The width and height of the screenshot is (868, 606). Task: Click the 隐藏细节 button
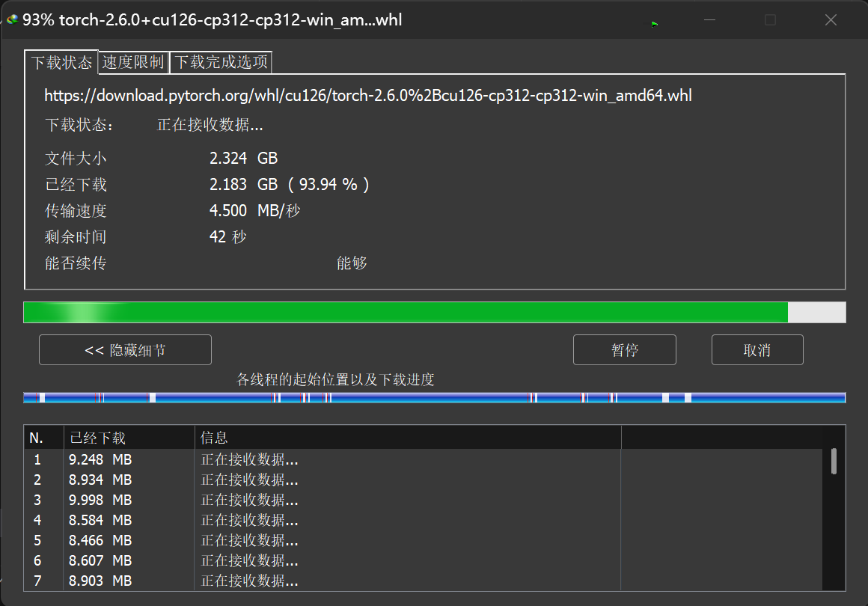click(125, 350)
